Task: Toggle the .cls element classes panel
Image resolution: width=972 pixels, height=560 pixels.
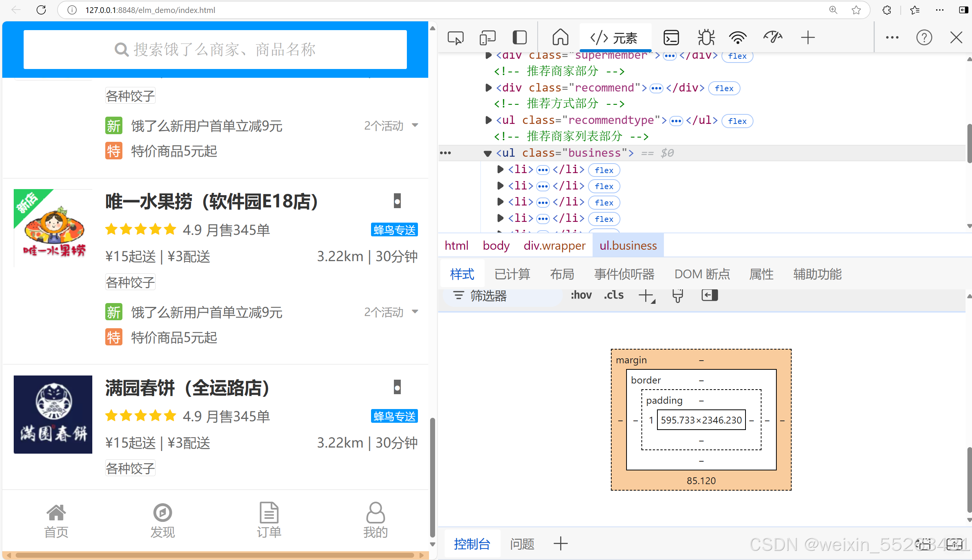Action: pos(614,295)
